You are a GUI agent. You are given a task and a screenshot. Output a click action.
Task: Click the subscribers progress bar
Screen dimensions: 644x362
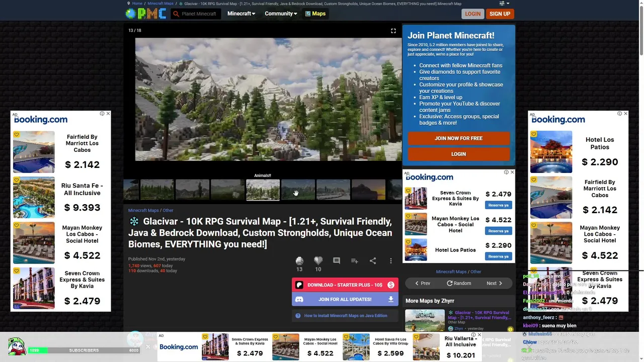click(x=84, y=350)
